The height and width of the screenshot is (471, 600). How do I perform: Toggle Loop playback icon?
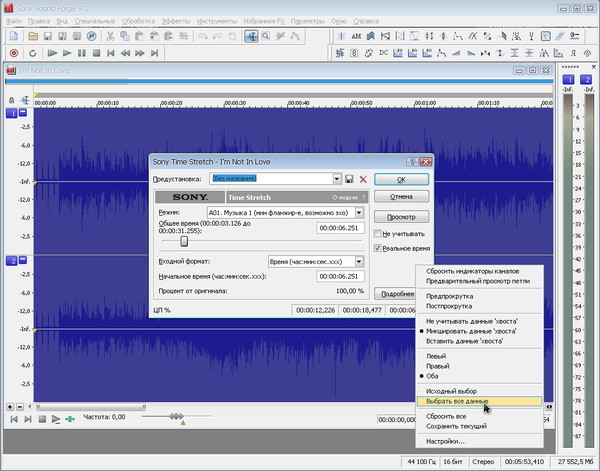33,53
